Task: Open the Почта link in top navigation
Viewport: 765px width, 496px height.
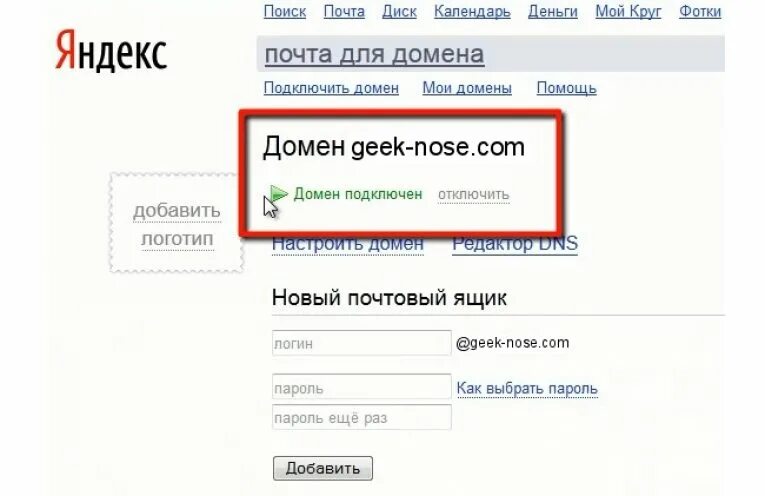Action: pyautogui.click(x=344, y=11)
